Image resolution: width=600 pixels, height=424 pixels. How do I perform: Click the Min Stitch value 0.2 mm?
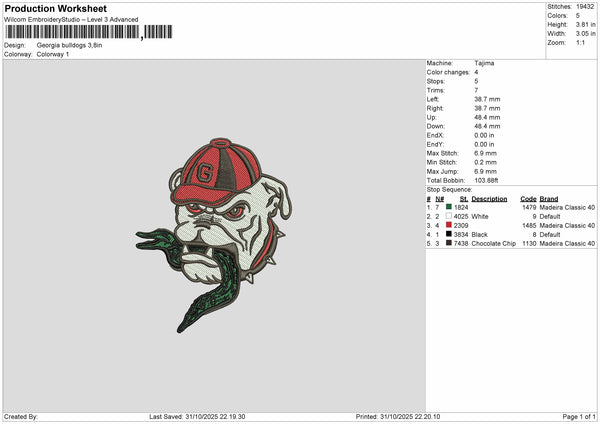pos(485,162)
